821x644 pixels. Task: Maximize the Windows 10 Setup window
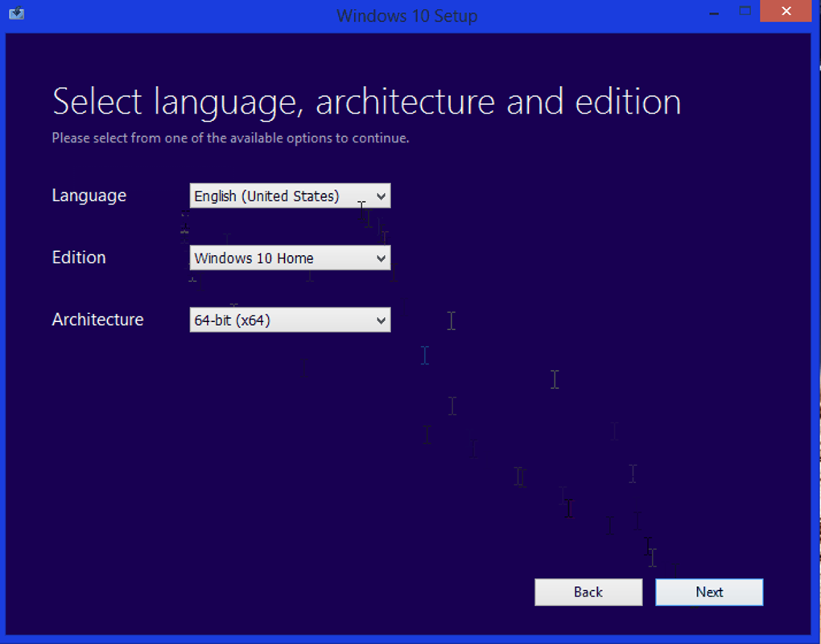[745, 11]
